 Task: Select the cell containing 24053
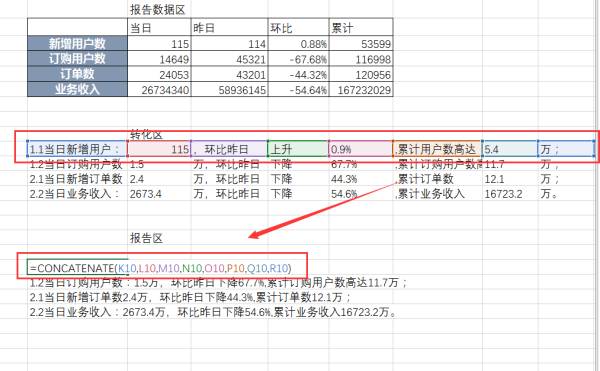tap(159, 75)
